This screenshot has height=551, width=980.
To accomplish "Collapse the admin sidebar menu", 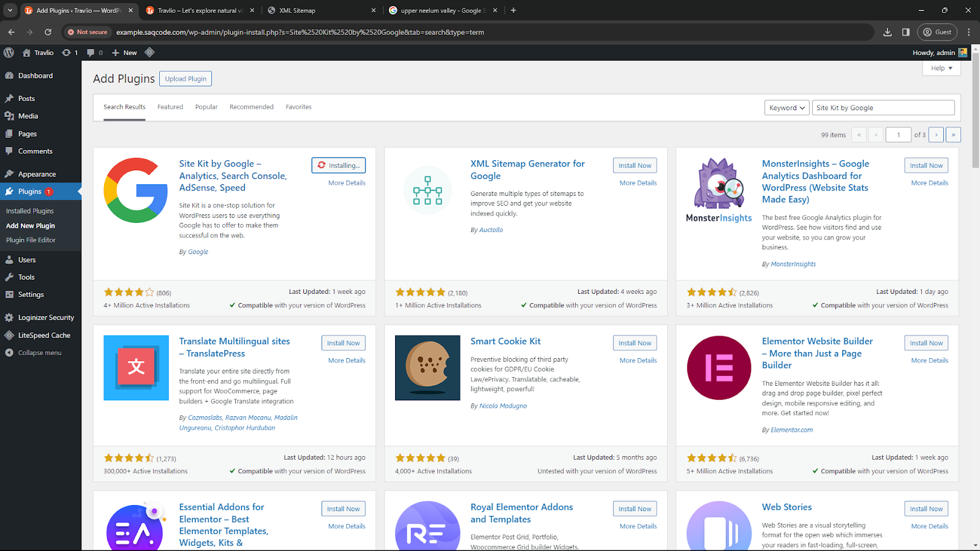I will click(40, 353).
